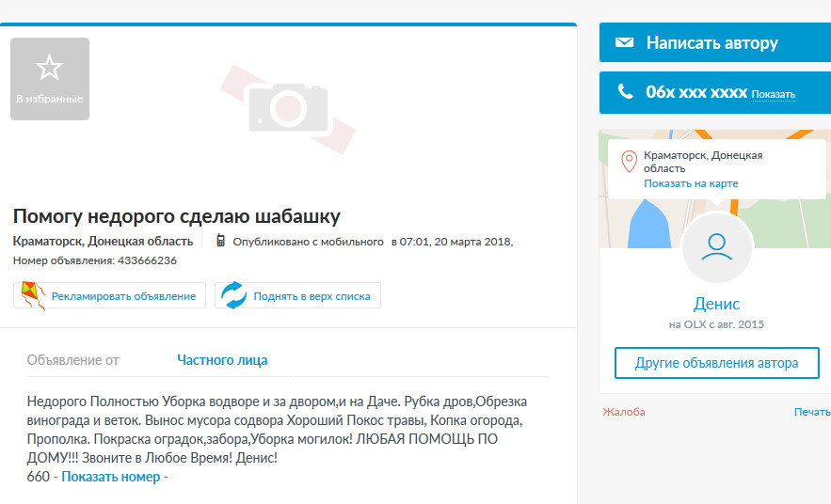Click Рекламировать объявление button
Image resolution: width=831 pixels, height=504 pixels.
click(x=110, y=295)
